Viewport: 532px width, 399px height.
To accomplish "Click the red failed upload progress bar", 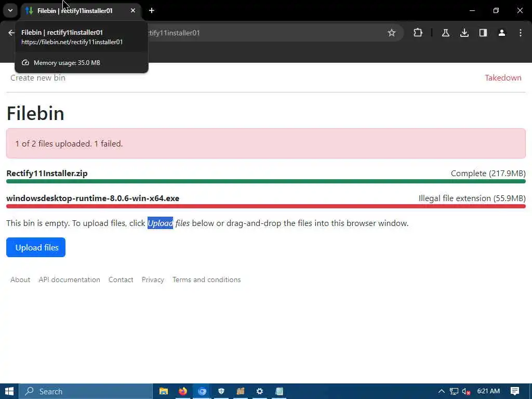I will click(x=266, y=206).
